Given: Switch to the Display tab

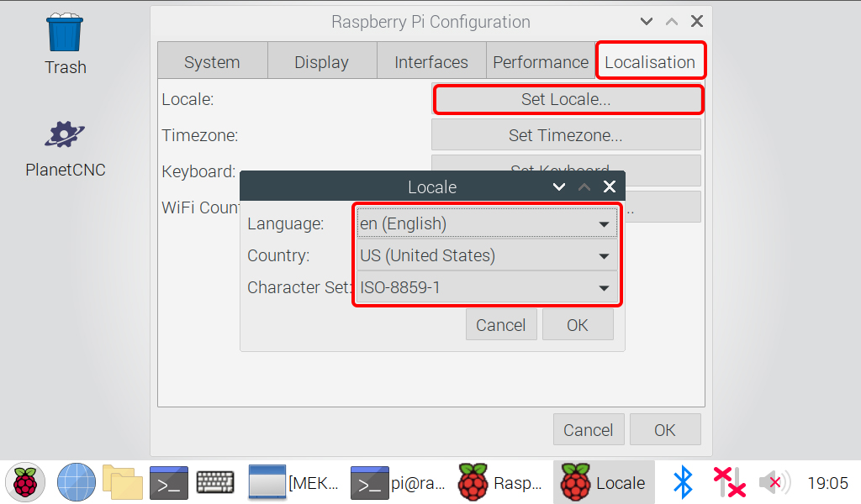Looking at the screenshot, I should pos(322,62).
